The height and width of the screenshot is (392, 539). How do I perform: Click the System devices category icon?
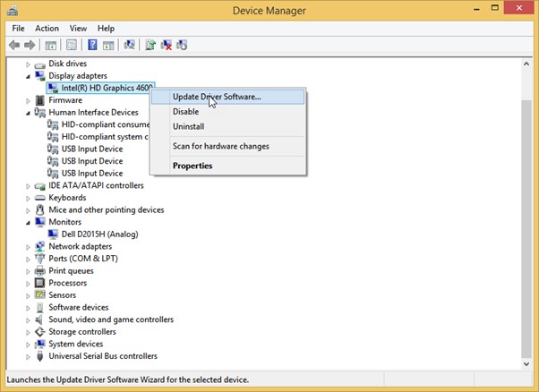click(x=40, y=344)
